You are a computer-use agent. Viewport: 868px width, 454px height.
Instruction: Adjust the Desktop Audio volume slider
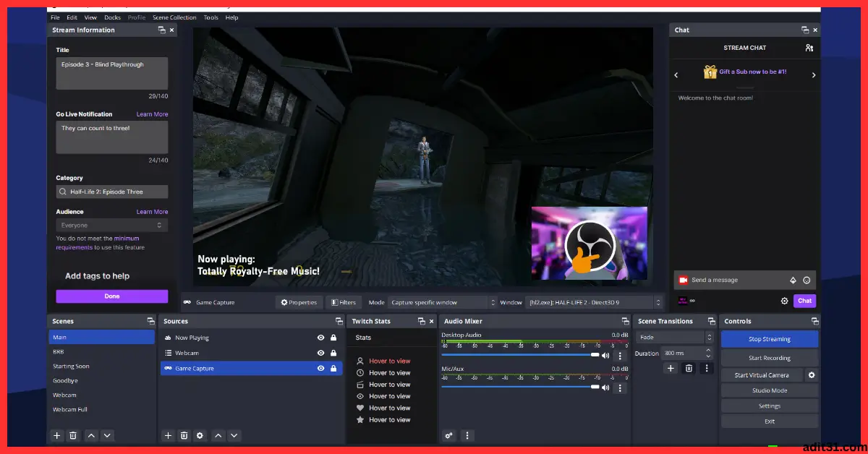pyautogui.click(x=521, y=355)
